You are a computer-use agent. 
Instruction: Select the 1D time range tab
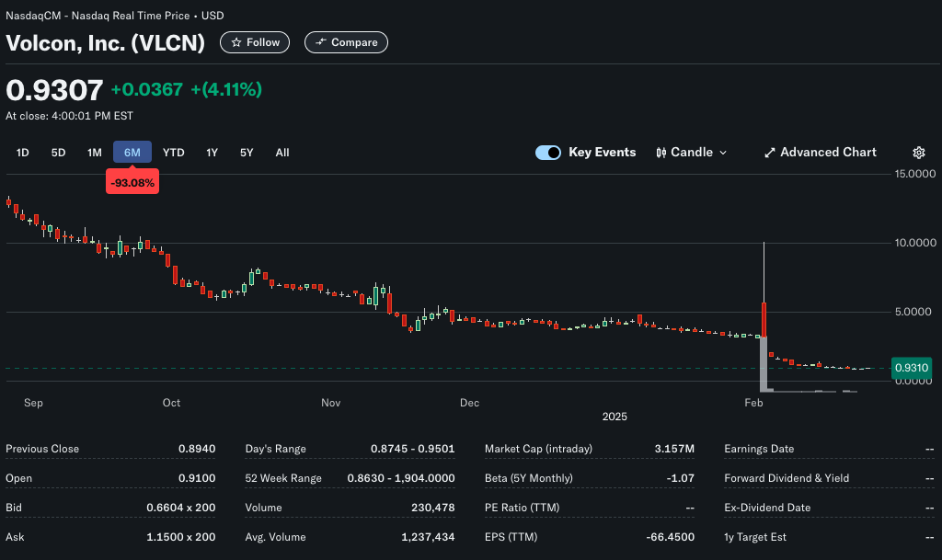pos(22,153)
